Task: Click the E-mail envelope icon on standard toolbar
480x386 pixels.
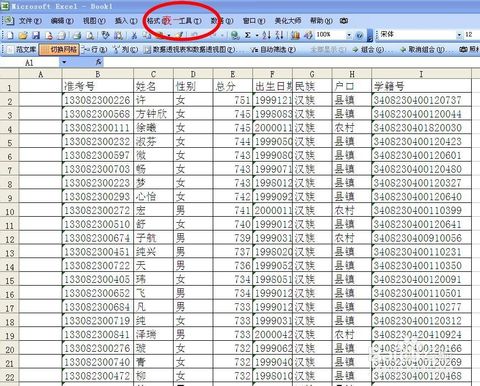Action: [x=62, y=35]
